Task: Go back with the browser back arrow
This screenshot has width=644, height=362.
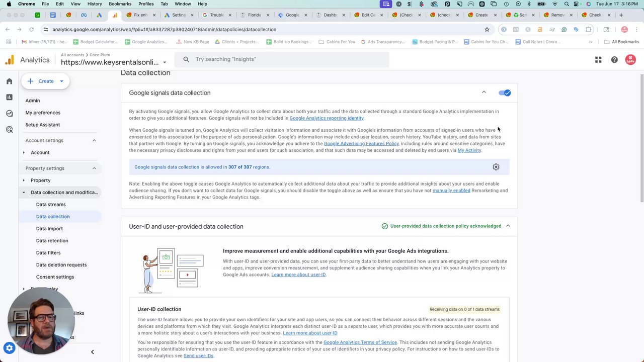Action: [x=8, y=30]
